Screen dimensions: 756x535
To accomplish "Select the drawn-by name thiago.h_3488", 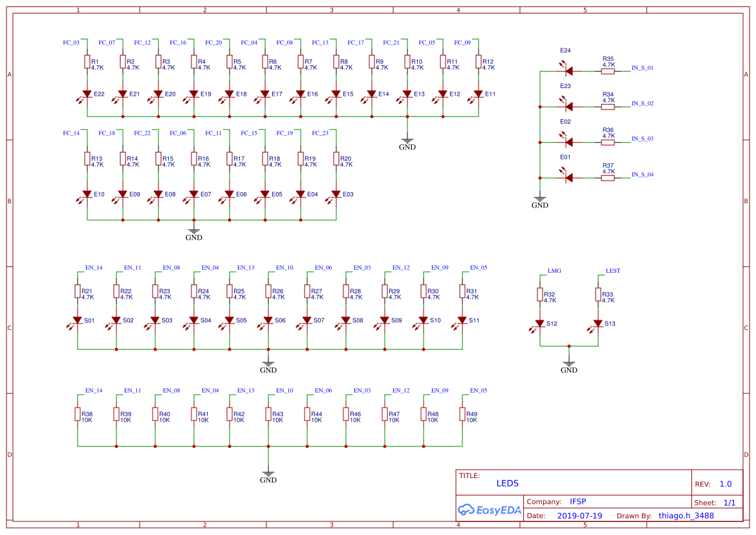I will coord(686,516).
